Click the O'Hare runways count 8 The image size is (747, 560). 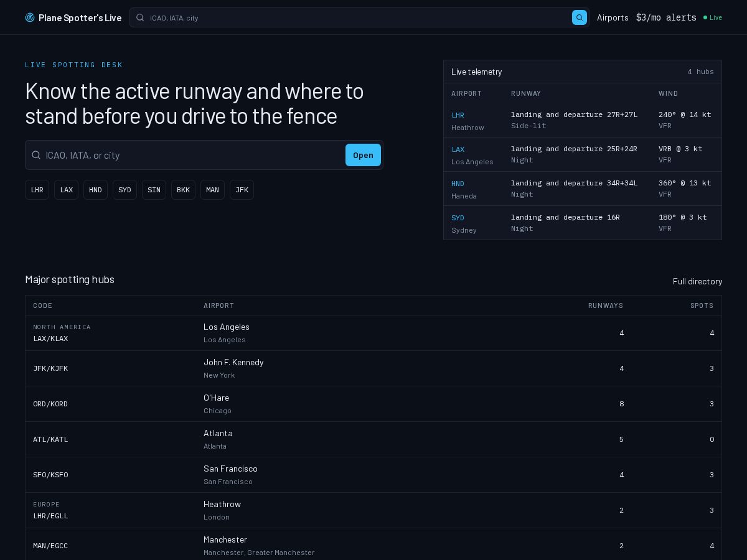pos(621,404)
